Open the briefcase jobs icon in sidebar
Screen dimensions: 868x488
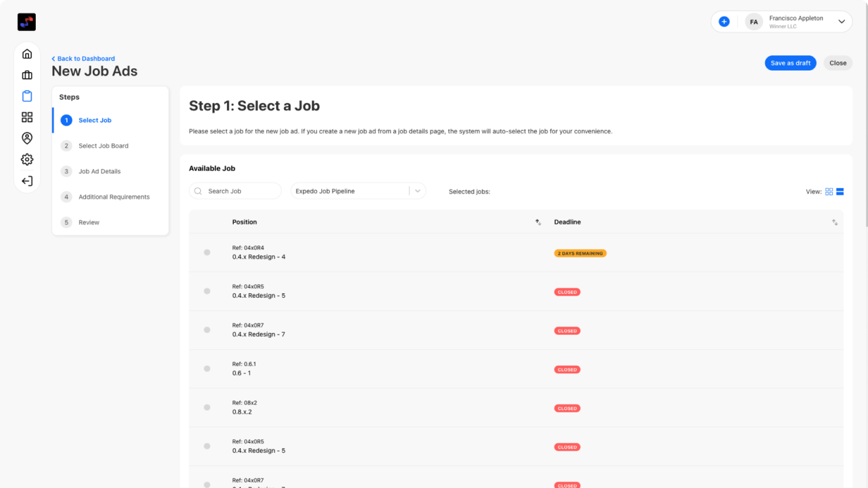click(x=27, y=75)
